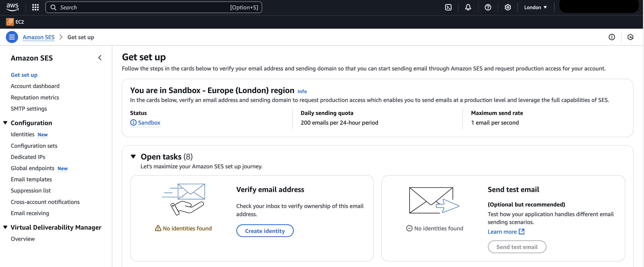644x267 pixels.
Task: Click the Sandbox status info icon
Action: pyautogui.click(x=133, y=123)
